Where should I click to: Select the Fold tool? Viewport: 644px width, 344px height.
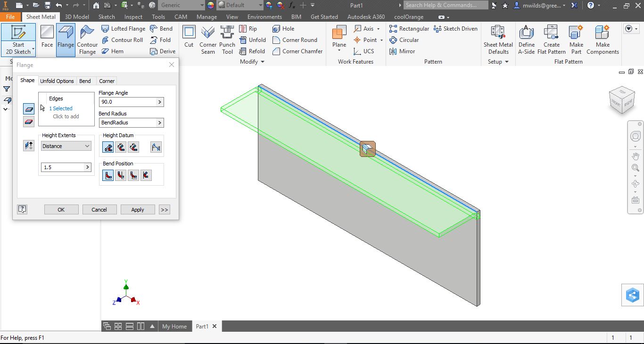pyautogui.click(x=160, y=40)
